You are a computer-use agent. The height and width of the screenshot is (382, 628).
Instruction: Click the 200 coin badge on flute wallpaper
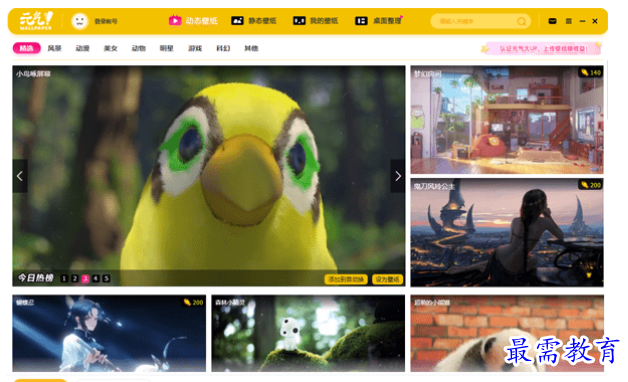(193, 302)
